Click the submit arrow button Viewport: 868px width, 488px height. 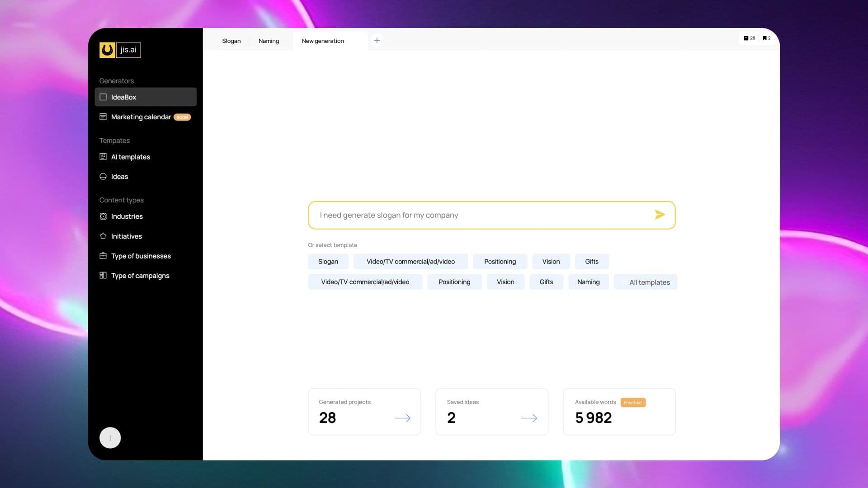659,215
